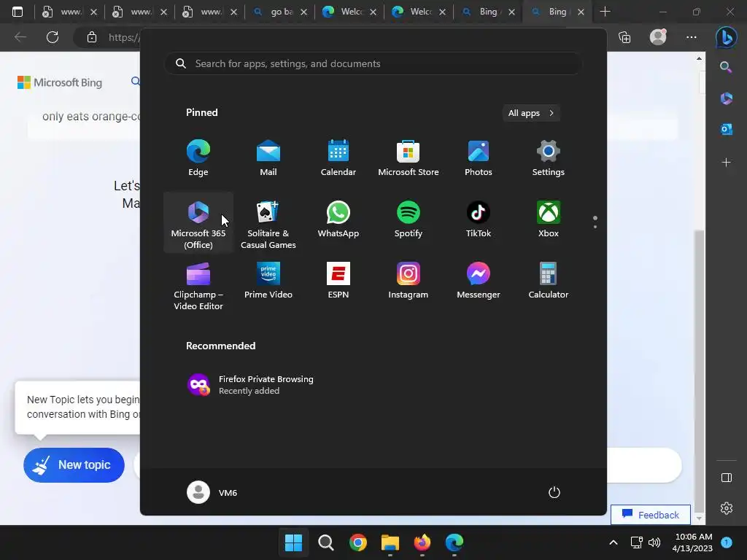Go back in Edge browser
The width and height of the screenshot is (747, 560).
pos(20,37)
